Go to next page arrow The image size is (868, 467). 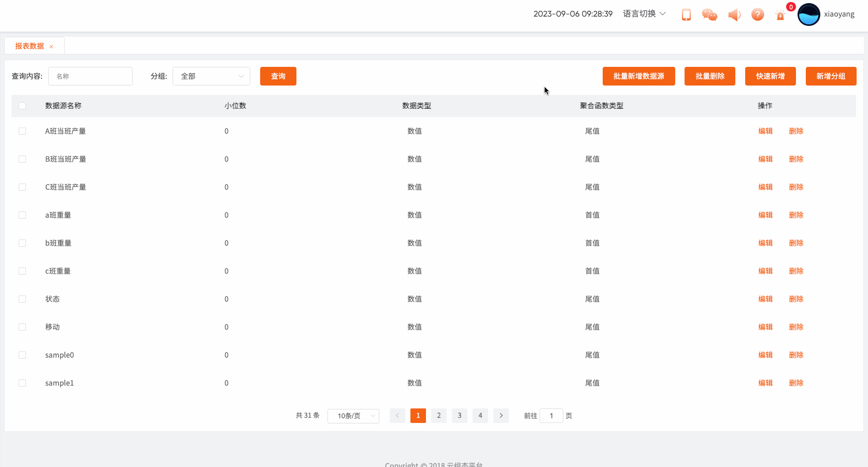[x=501, y=416]
